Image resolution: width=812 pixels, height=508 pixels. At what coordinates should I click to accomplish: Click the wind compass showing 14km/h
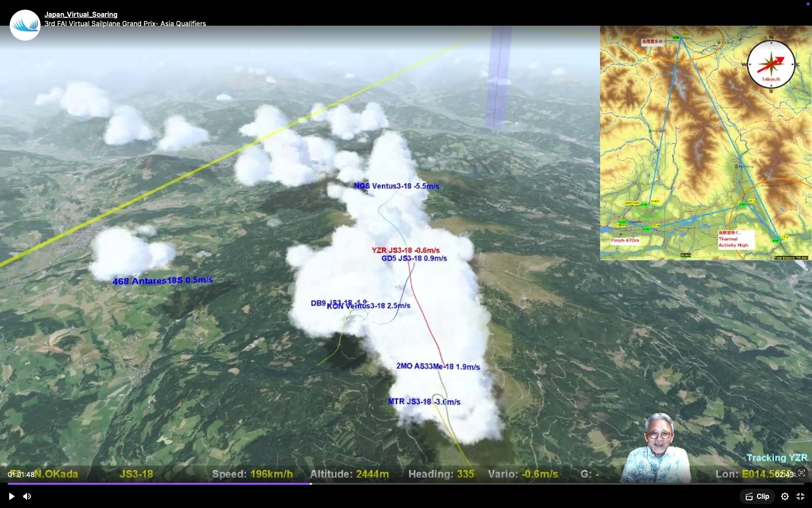[771, 64]
